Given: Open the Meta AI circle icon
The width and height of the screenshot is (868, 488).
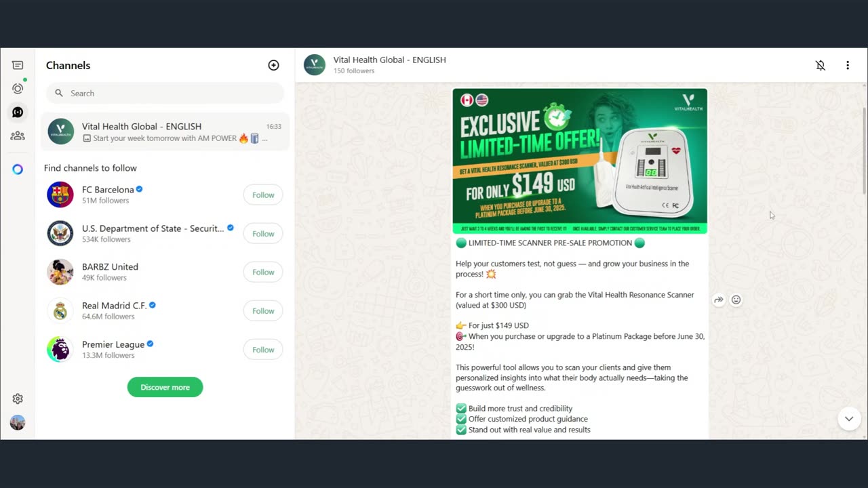Looking at the screenshot, I should (x=18, y=169).
